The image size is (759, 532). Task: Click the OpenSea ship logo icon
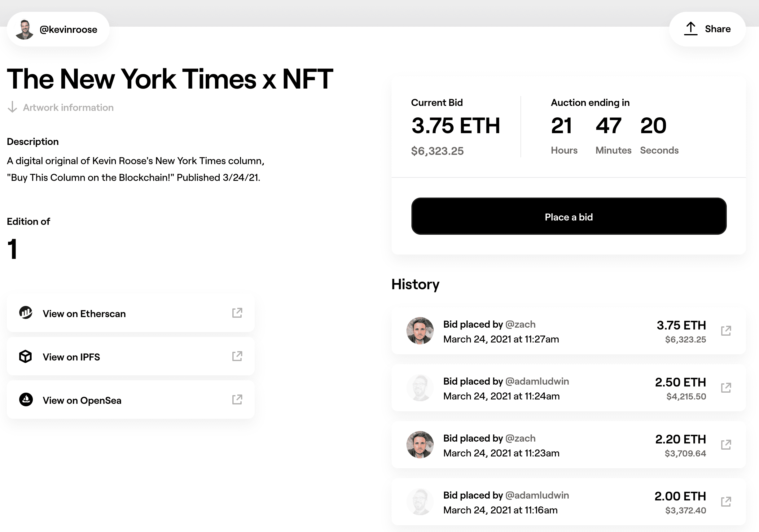(x=26, y=399)
